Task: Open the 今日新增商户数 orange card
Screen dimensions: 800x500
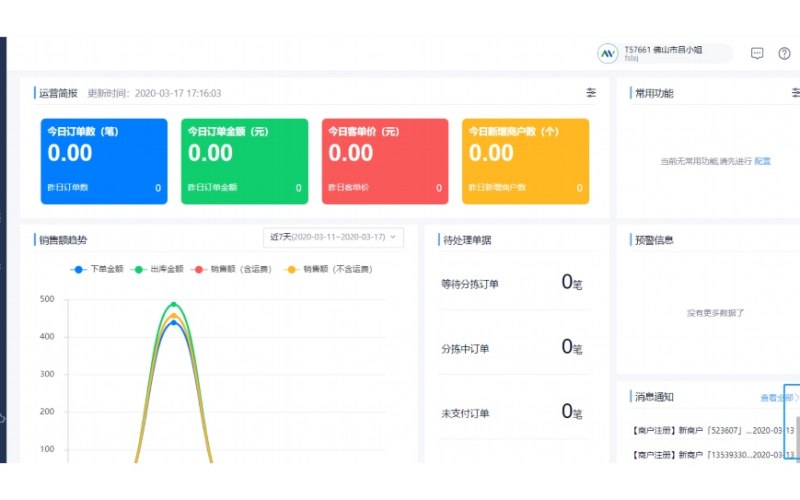Action: click(526, 161)
